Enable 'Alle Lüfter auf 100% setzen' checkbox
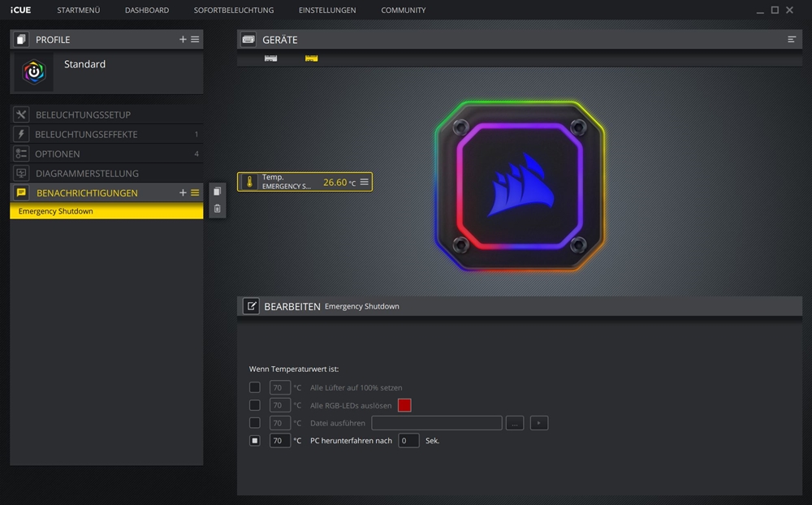This screenshot has height=505, width=812. coord(254,387)
